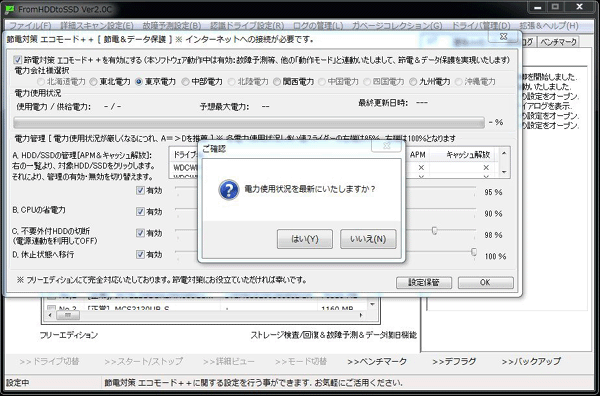The image size is (600, 396).
Task: Click >>スタート/ストップ in main window
Action: point(143,362)
